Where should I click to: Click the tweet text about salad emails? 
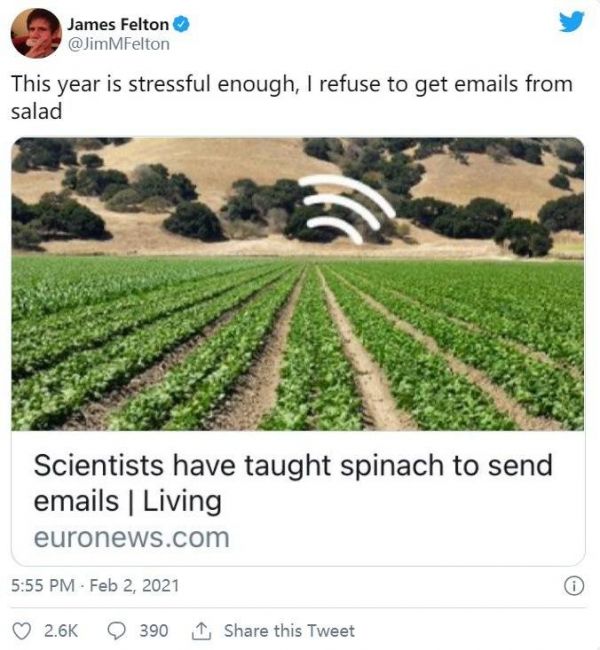click(x=290, y=97)
